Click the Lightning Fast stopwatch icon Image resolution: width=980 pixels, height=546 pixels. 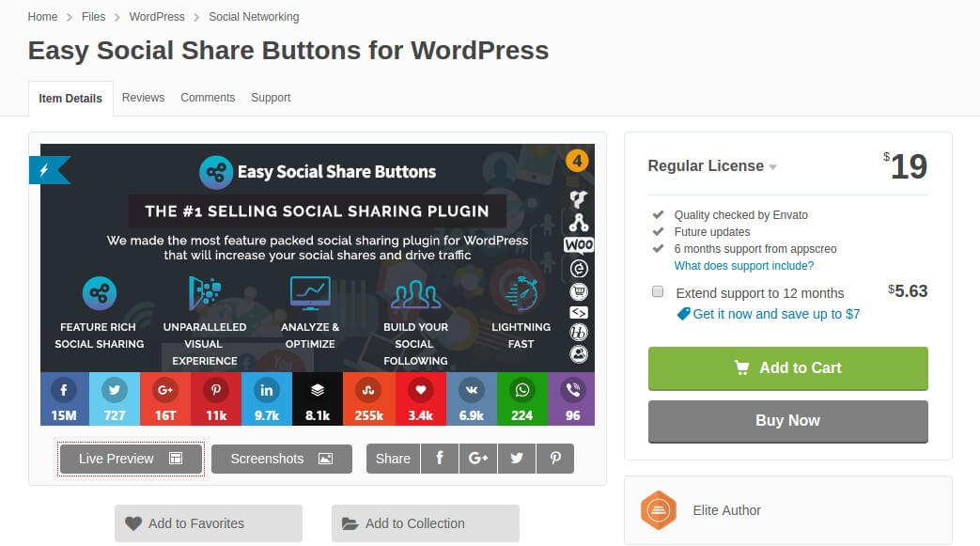click(522, 293)
